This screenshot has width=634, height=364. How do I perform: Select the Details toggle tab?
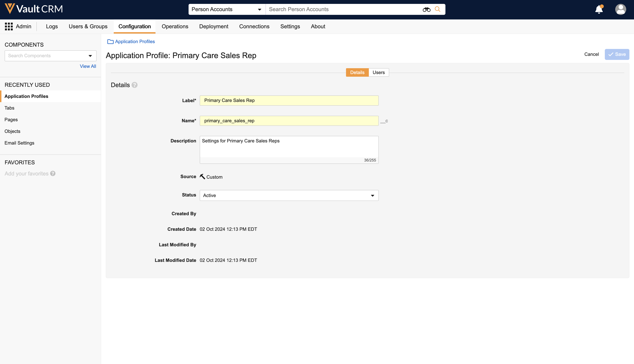357,72
